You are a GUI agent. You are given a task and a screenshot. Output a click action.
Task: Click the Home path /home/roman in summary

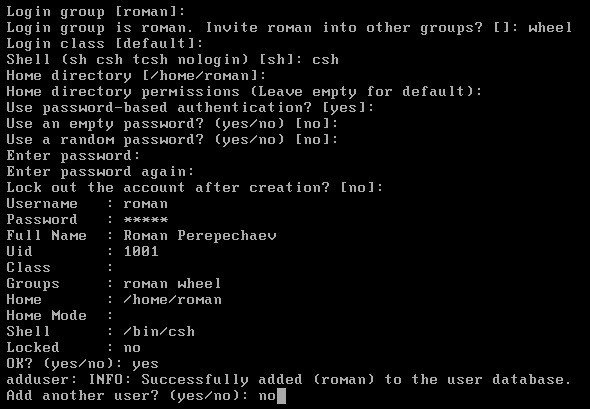(172, 300)
